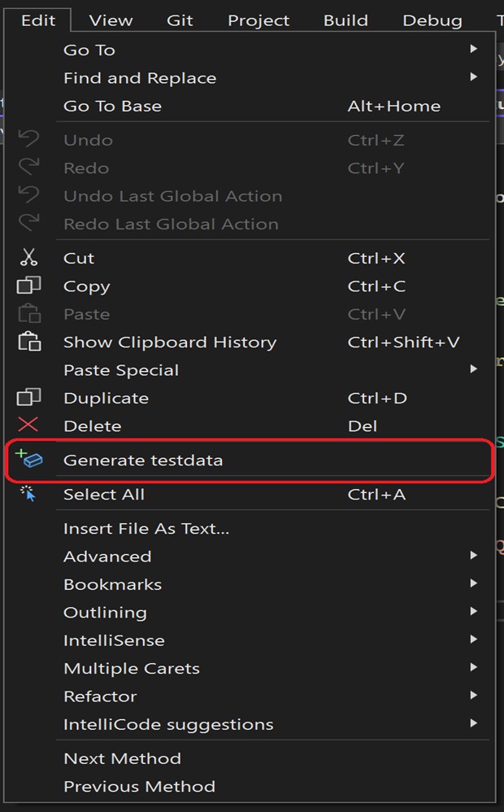This screenshot has height=812, width=504.
Task: Open the Paste Special submenu
Action: [473, 369]
